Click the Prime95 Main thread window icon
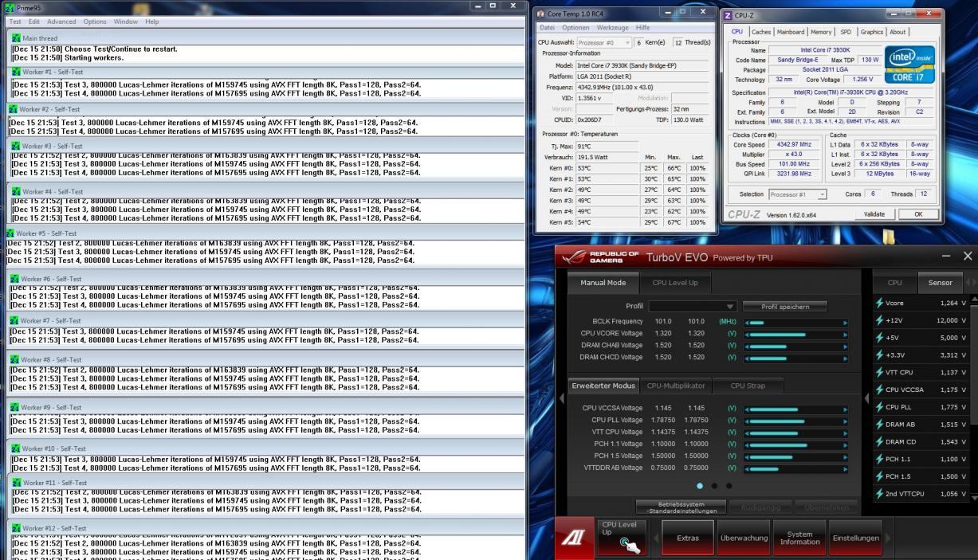This screenshot has width=978, height=560. click(x=17, y=37)
